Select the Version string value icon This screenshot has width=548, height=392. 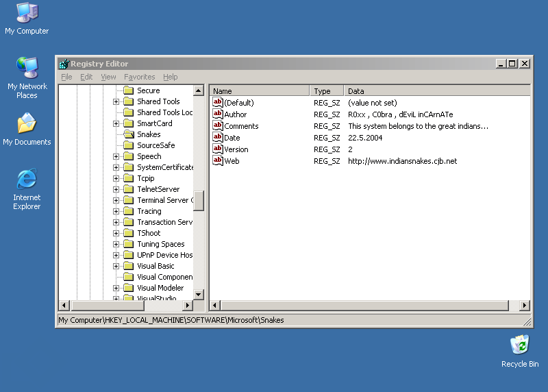point(218,149)
